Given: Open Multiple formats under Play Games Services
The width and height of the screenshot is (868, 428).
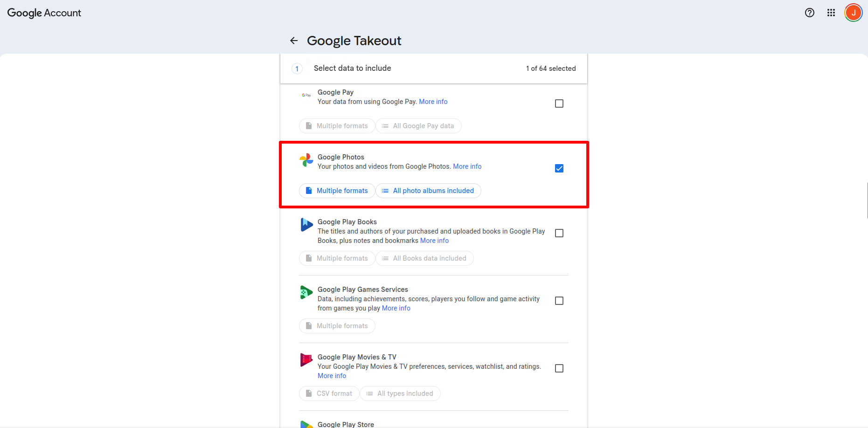Looking at the screenshot, I should [x=337, y=326].
